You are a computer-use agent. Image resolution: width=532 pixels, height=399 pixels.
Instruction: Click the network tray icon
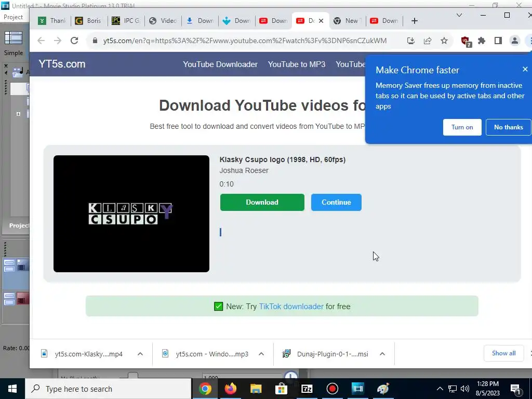click(x=453, y=389)
